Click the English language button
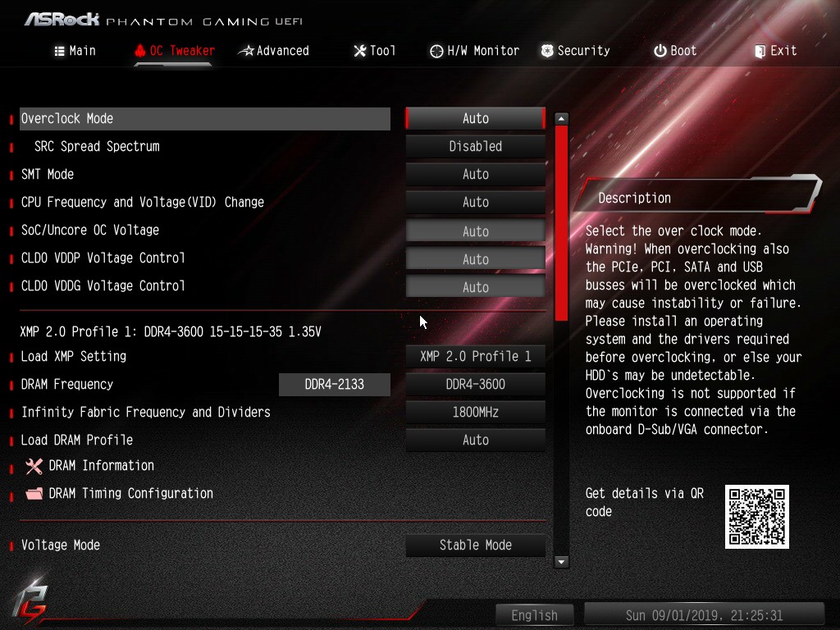Image resolution: width=840 pixels, height=630 pixels. click(534, 615)
